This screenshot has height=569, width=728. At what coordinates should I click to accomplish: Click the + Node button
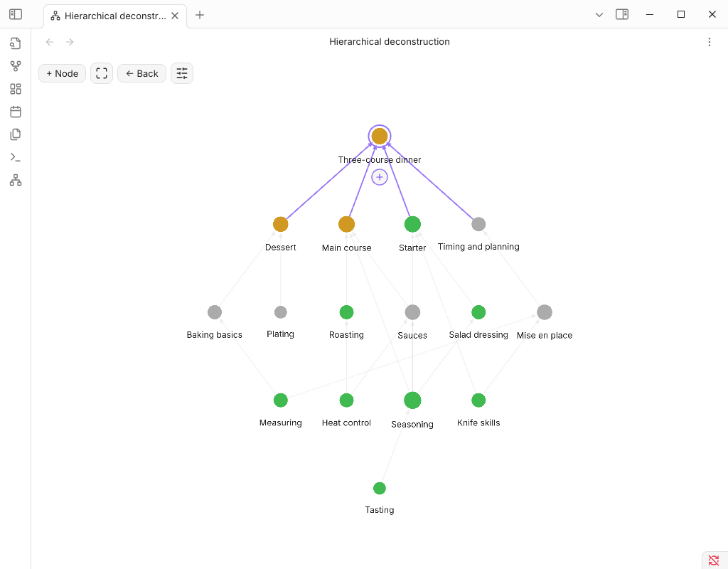tap(63, 73)
